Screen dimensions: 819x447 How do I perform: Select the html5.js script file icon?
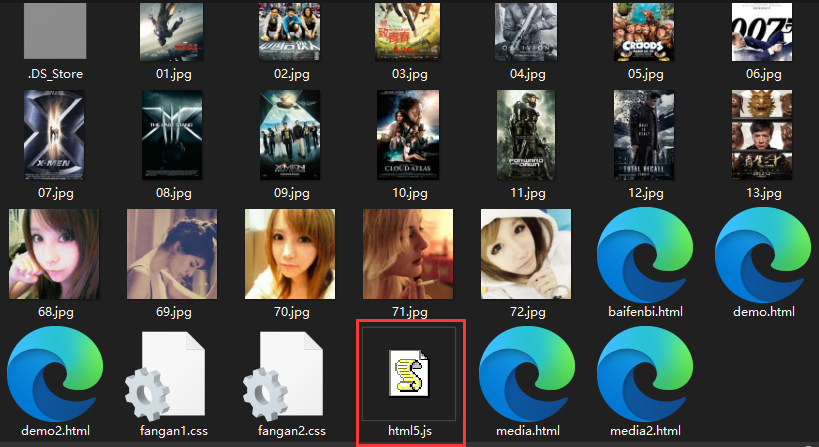(409, 373)
